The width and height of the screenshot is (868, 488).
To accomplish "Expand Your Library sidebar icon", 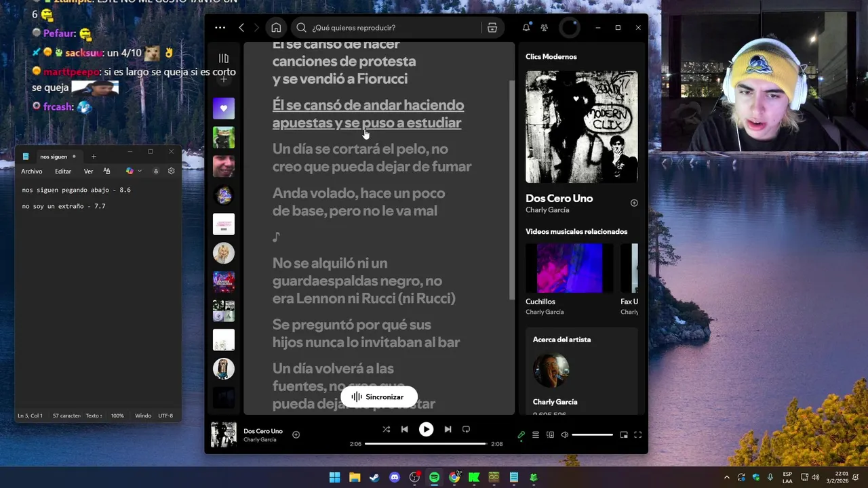I will point(224,58).
